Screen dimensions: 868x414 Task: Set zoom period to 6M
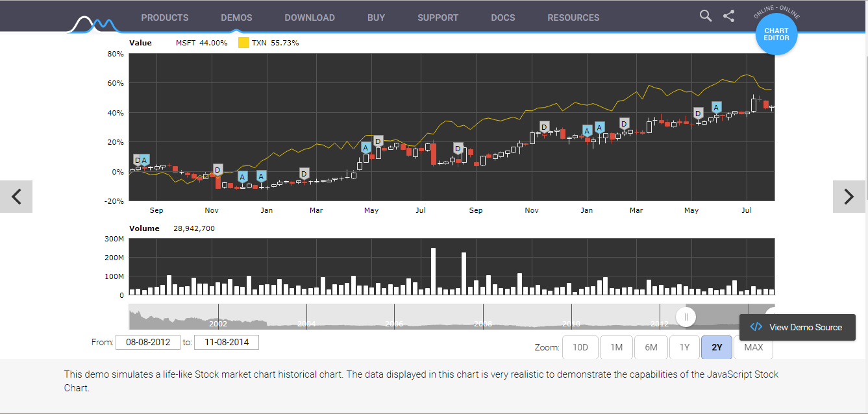[651, 347]
